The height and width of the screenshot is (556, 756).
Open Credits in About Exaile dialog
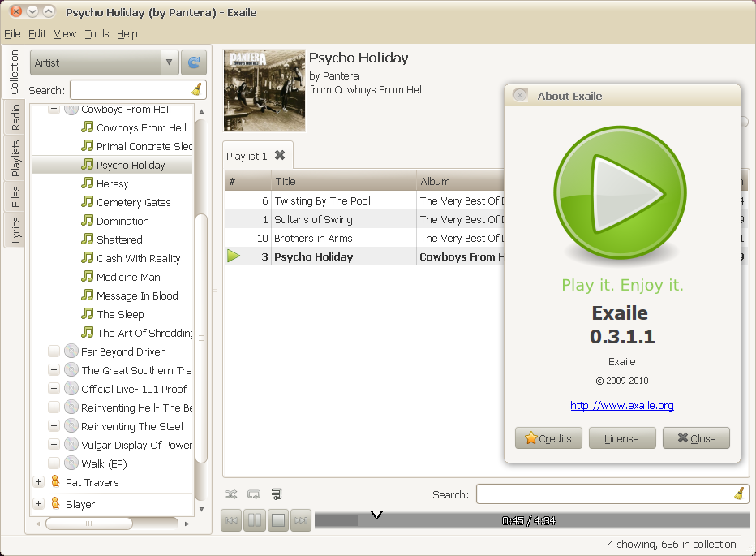(x=548, y=438)
